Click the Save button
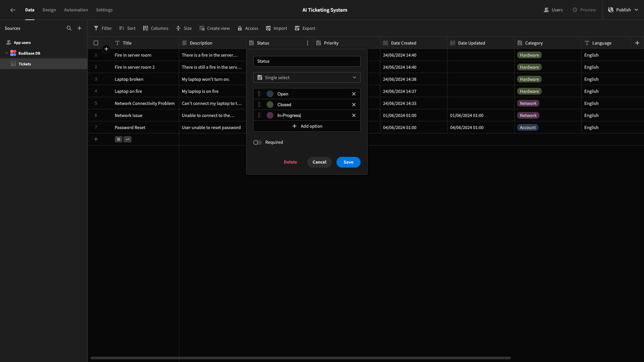This screenshot has height=362, width=644. click(348, 162)
